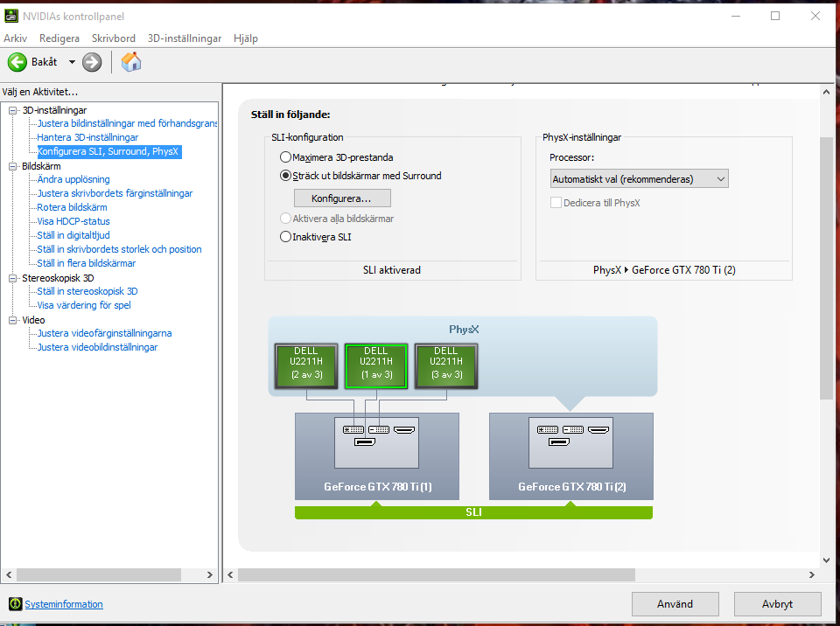Click the task tree scroll-right arrow

tap(209, 574)
